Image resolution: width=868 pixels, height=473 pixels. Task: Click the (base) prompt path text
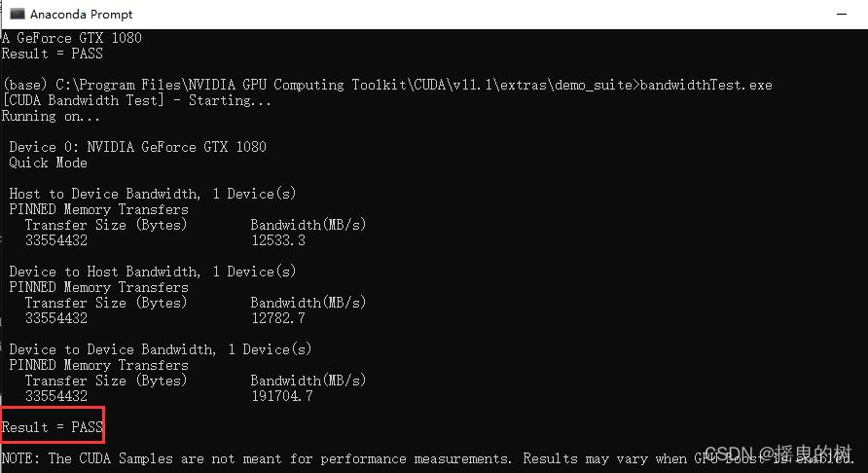(x=320, y=85)
